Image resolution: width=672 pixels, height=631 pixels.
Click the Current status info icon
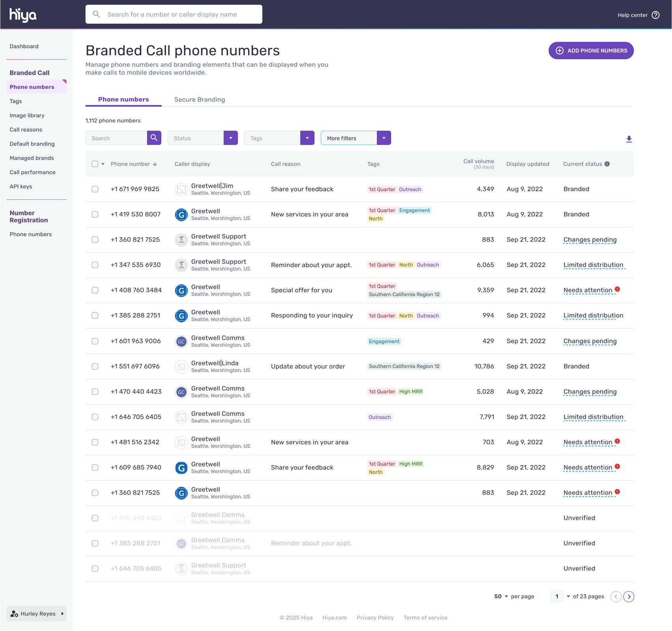tap(607, 164)
